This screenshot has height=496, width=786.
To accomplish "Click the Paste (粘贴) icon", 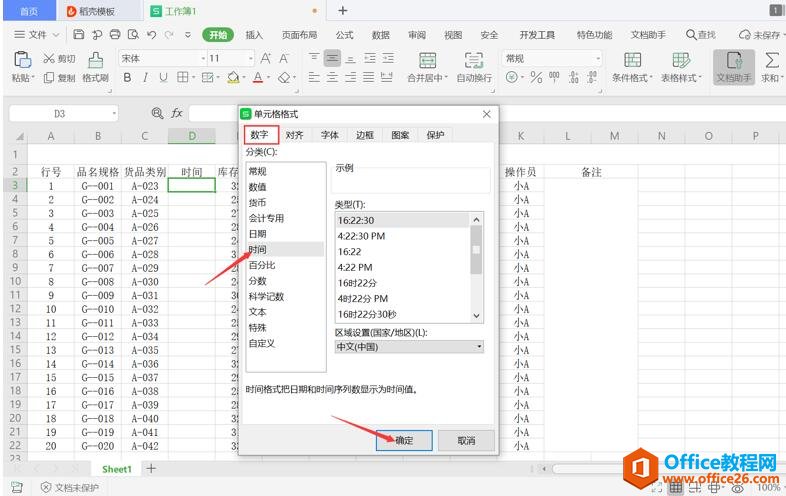I will point(20,60).
